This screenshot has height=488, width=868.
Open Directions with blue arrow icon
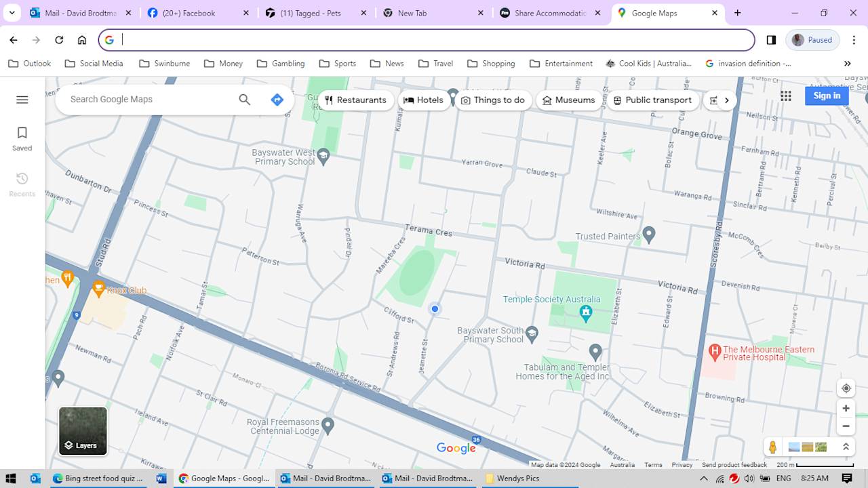pyautogui.click(x=277, y=100)
